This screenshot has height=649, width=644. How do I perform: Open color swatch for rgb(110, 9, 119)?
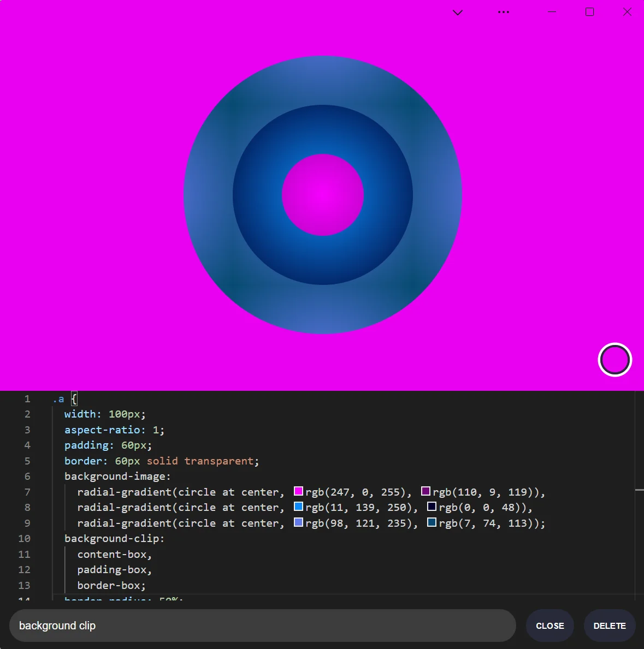coord(426,491)
